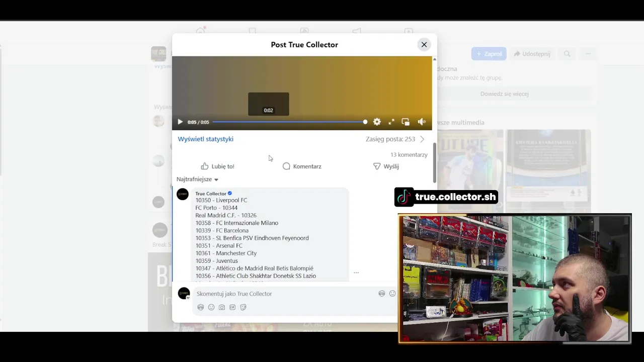Select line "Real Madrid C.F. - 10326"
Viewport: 644px width, 362px height.
[226, 215]
